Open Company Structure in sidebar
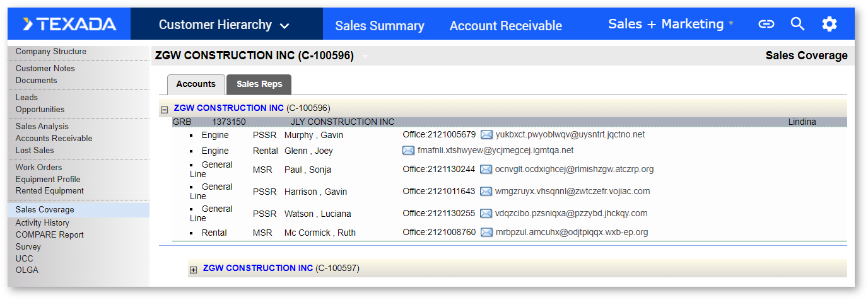Screen dimensions: 868x300 click(51, 52)
